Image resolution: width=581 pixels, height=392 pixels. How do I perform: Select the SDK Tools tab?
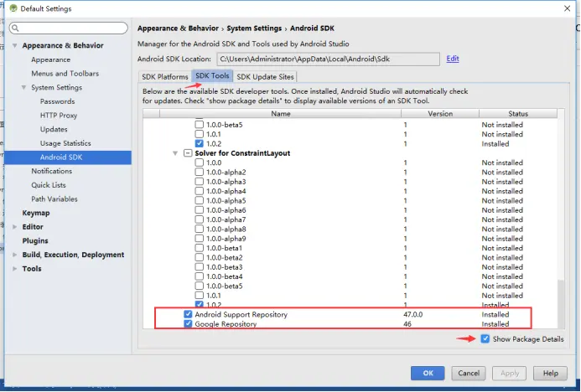tap(212, 75)
